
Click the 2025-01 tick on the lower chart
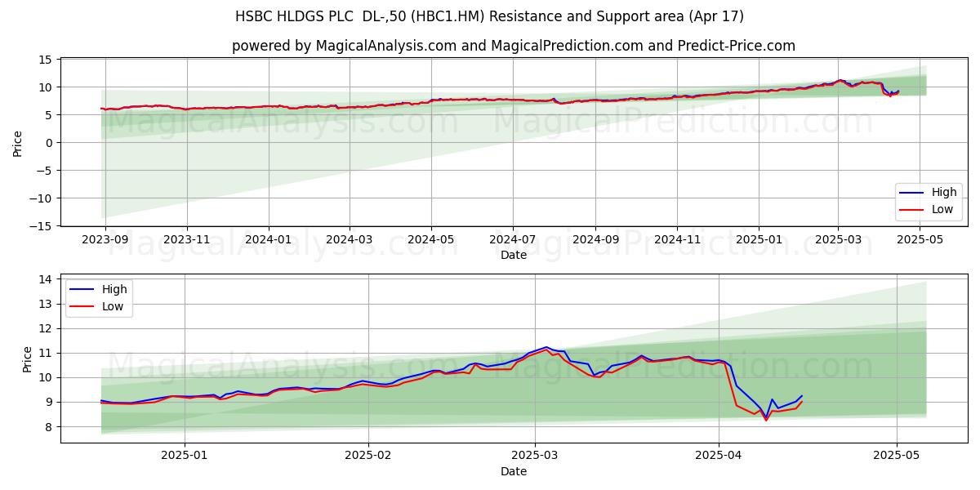click(x=185, y=456)
